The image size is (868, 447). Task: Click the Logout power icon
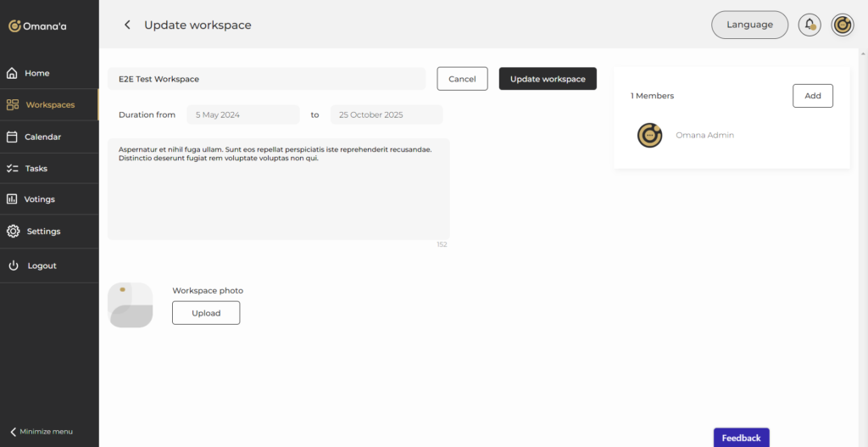tap(13, 265)
